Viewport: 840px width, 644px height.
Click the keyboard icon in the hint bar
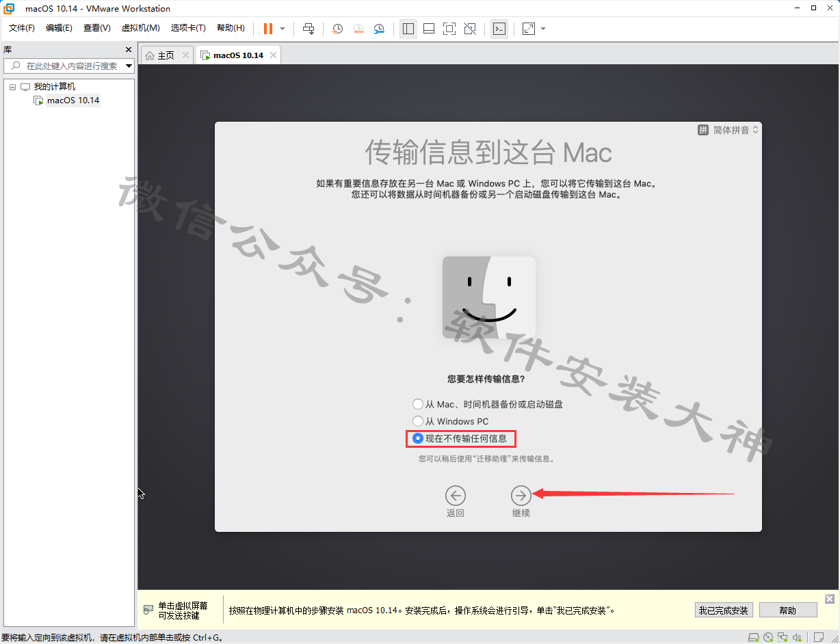point(148,610)
